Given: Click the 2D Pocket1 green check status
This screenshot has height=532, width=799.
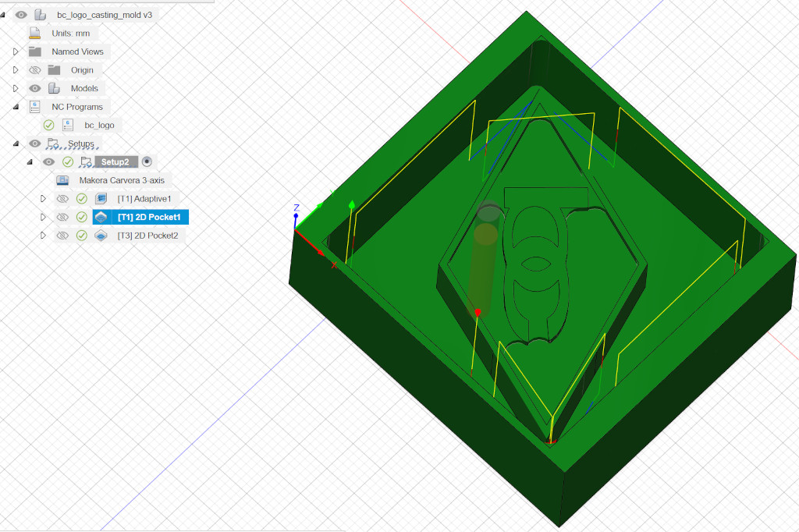Looking at the screenshot, I should [81, 217].
